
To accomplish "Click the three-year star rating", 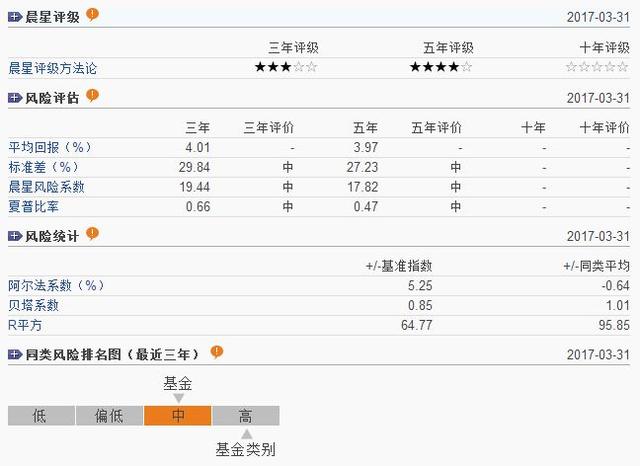I will point(286,67).
